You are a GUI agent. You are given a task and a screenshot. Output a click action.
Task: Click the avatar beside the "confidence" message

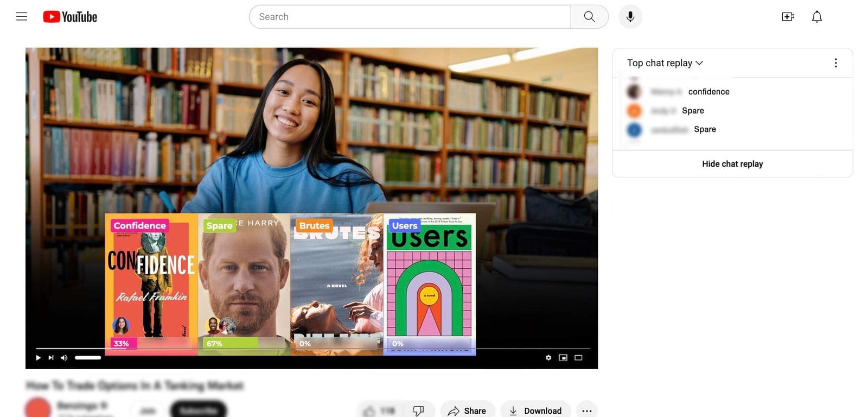point(634,92)
